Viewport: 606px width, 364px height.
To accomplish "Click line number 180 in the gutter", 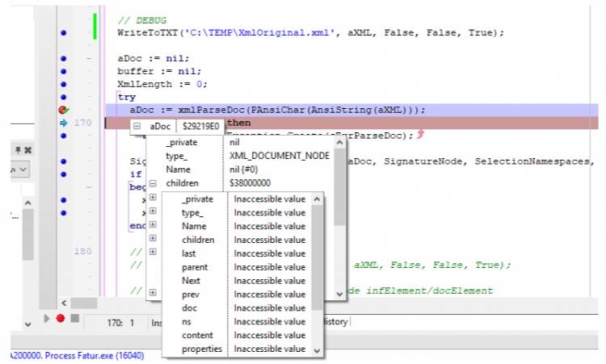I will (x=82, y=251).
